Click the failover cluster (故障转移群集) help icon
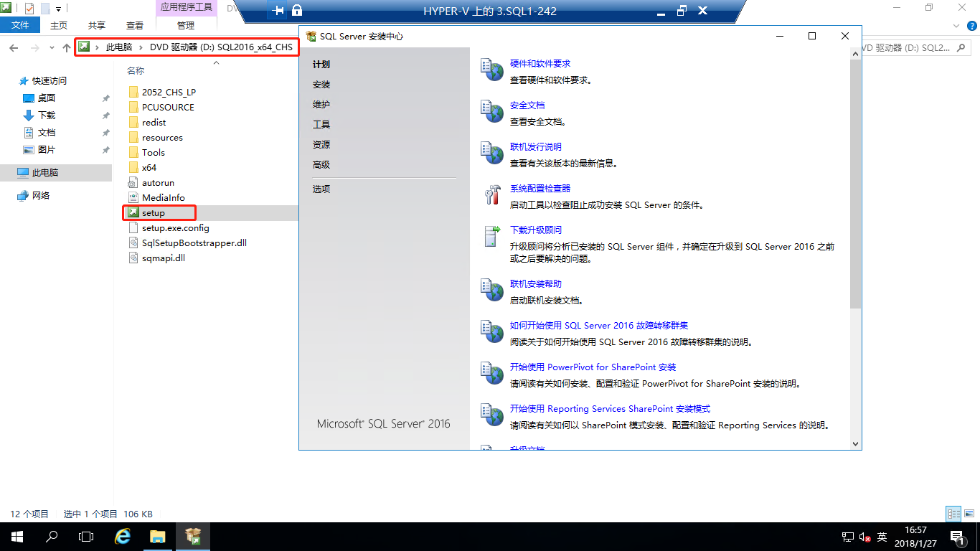This screenshot has width=980, height=551. 492,332
